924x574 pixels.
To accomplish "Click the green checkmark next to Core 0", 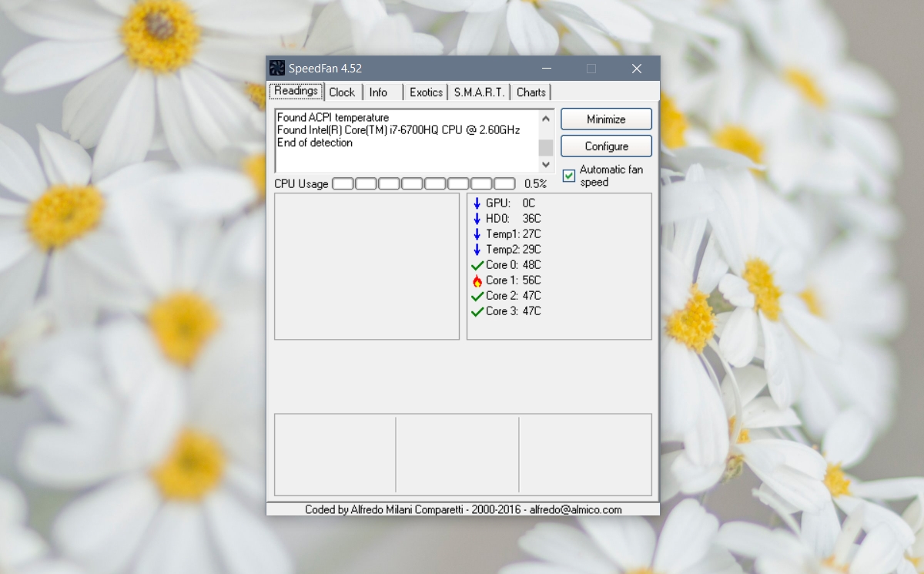I will click(x=477, y=264).
